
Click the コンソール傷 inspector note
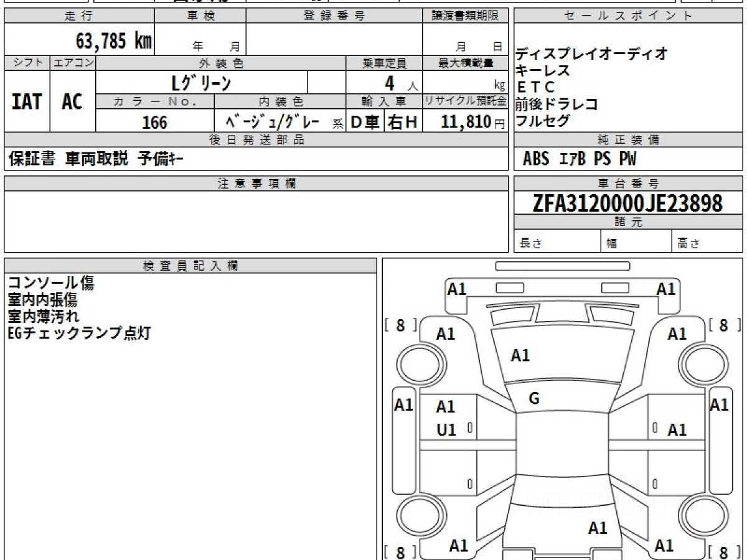51,284
